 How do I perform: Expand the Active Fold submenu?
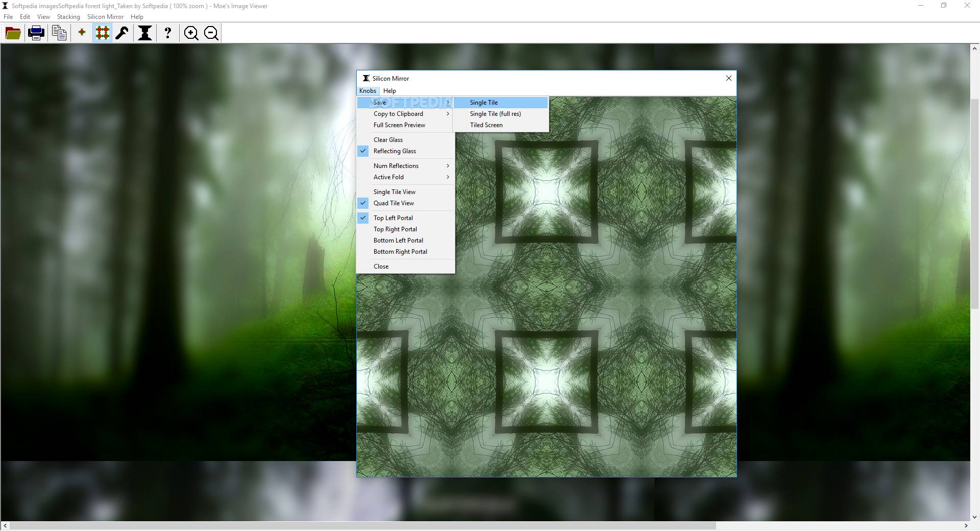click(x=405, y=177)
